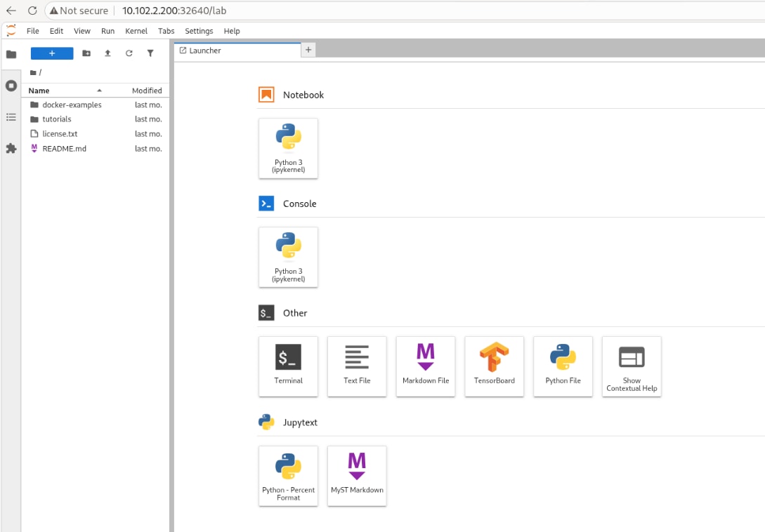
Task: Open the docker-examples folder
Action: (96, 105)
